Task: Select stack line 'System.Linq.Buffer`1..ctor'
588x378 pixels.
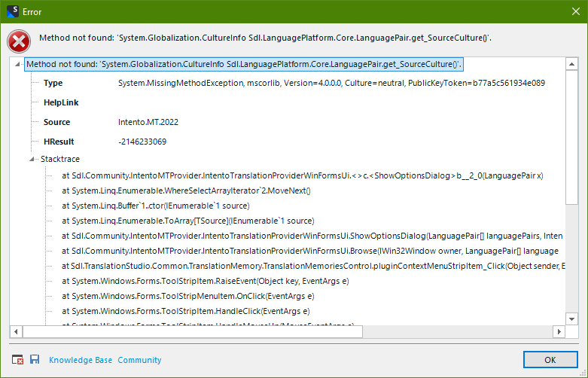Action: pyautogui.click(x=156, y=206)
